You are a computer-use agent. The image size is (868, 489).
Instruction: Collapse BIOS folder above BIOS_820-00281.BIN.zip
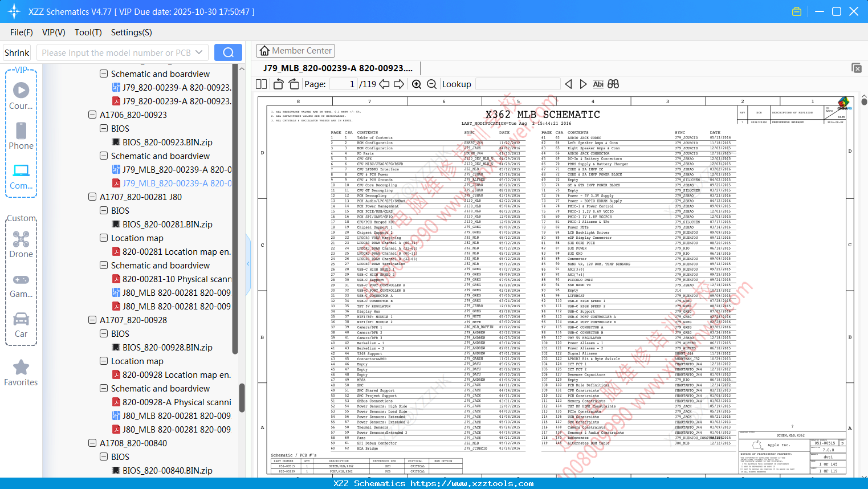104,210
